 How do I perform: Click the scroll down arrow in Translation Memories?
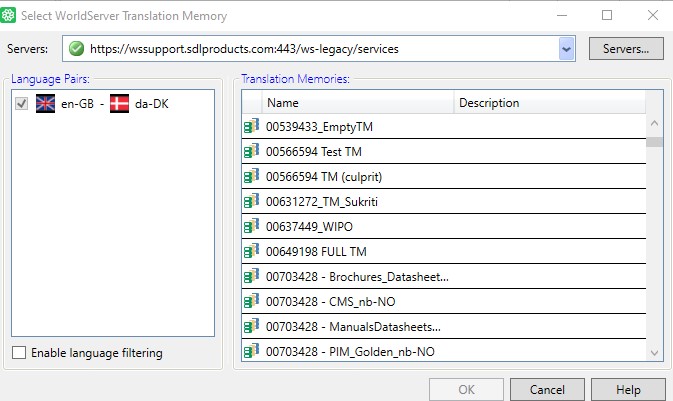[x=654, y=352]
